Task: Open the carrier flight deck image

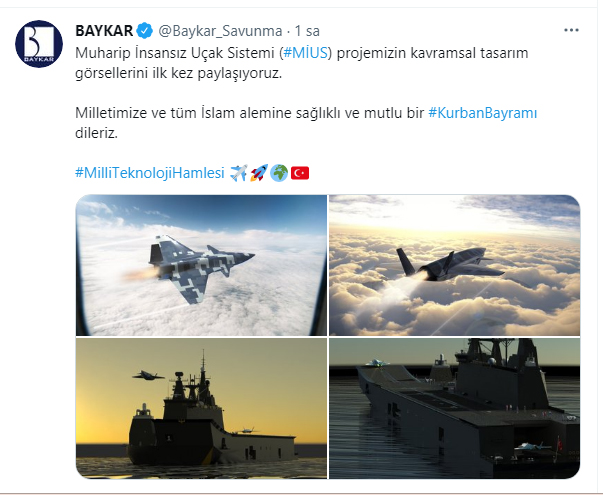Action: pos(455,408)
